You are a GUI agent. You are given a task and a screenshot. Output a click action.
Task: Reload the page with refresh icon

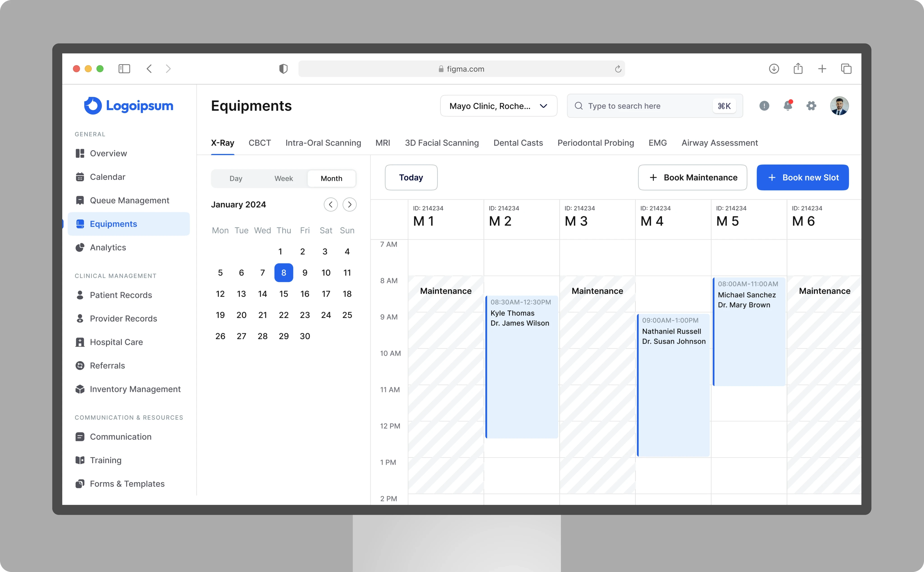click(618, 69)
